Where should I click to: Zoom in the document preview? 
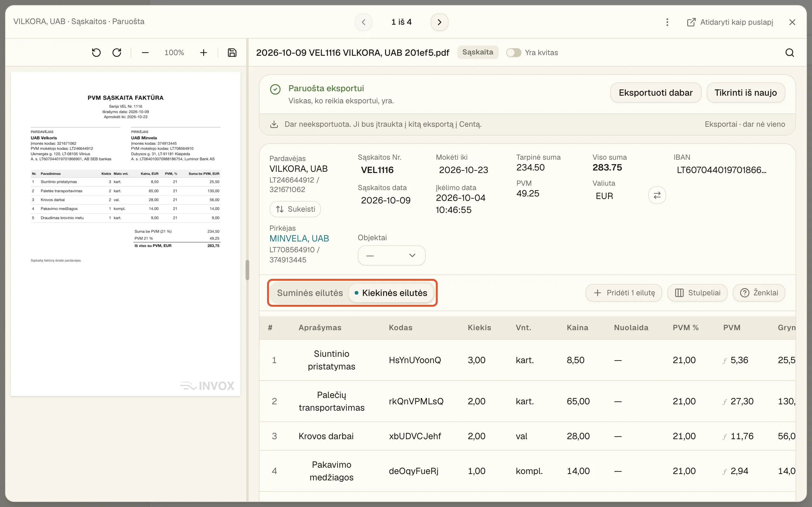tap(203, 53)
